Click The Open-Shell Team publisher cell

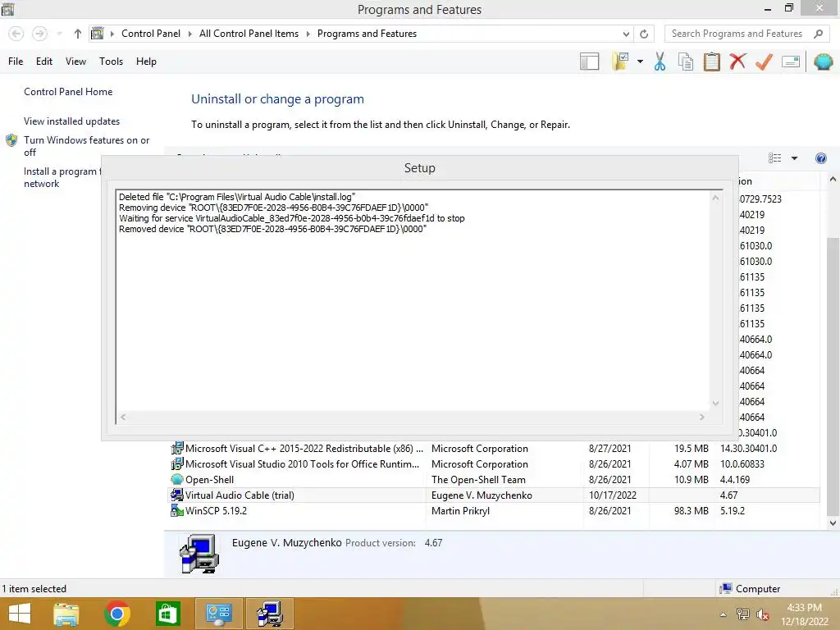[478, 480]
